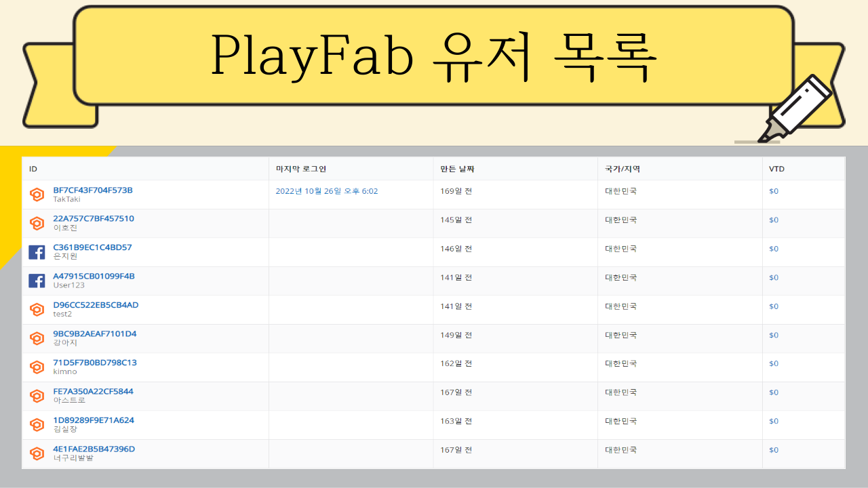This screenshot has width=868, height=488.
Task: Select the display name User123
Action: (x=68, y=285)
